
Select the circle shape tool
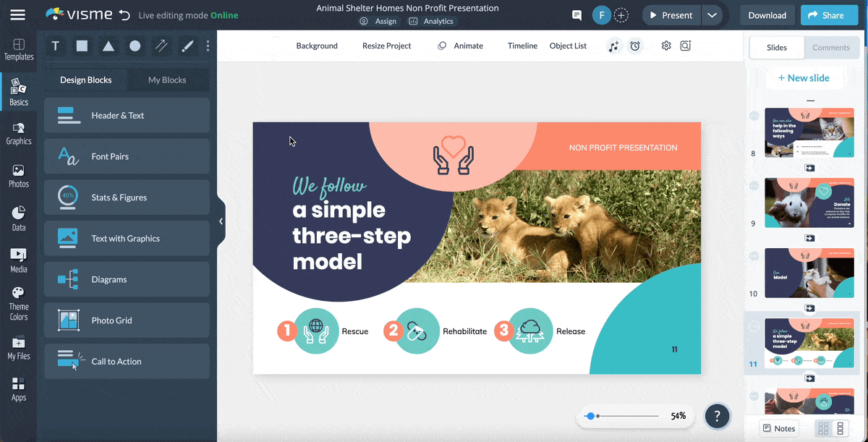coord(135,46)
